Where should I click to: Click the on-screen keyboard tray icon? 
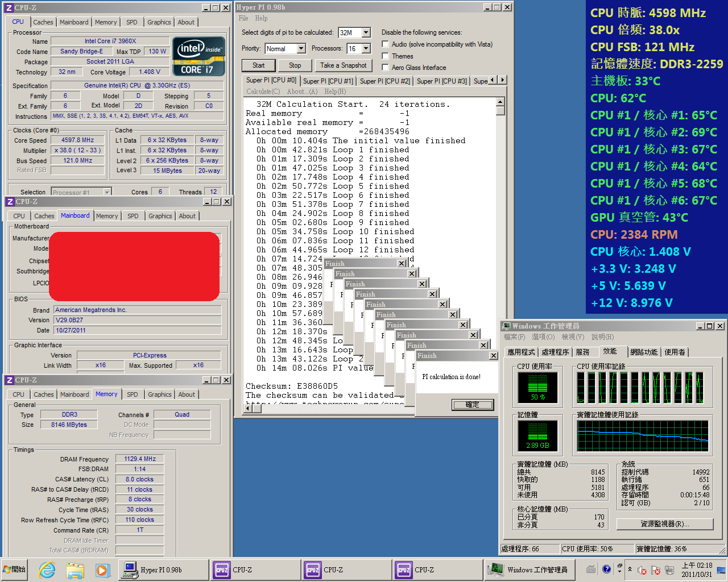tap(591, 569)
